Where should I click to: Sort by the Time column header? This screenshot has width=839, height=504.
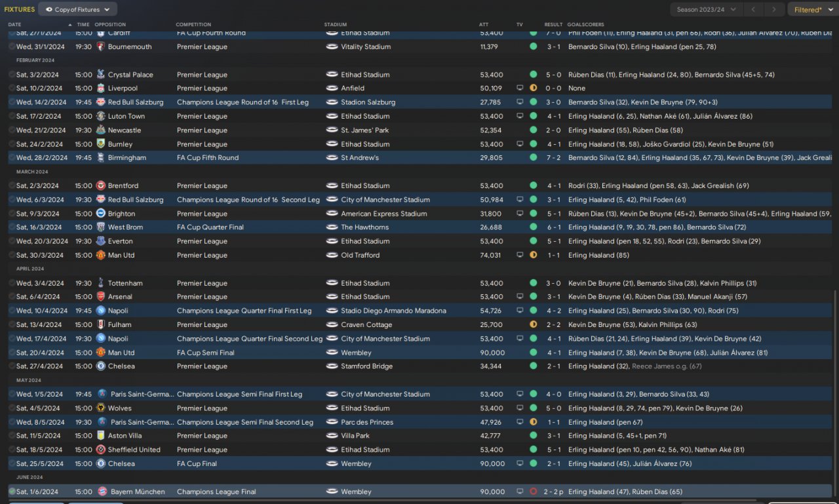pos(83,25)
